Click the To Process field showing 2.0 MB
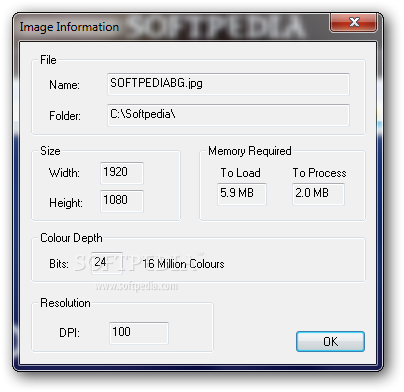Viewport: 404px width, 392px height. click(x=318, y=194)
